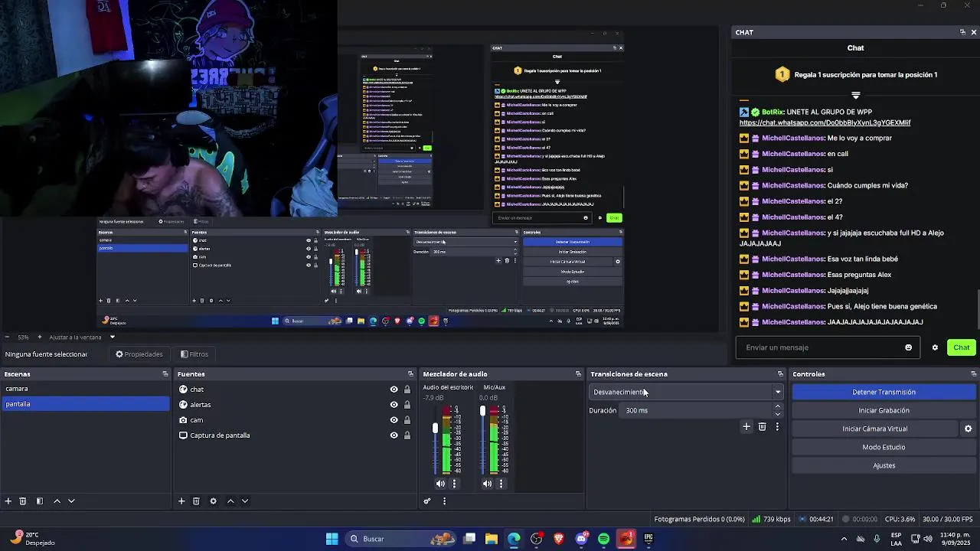Open the Desvanecimiento transition dropdown

[687, 392]
